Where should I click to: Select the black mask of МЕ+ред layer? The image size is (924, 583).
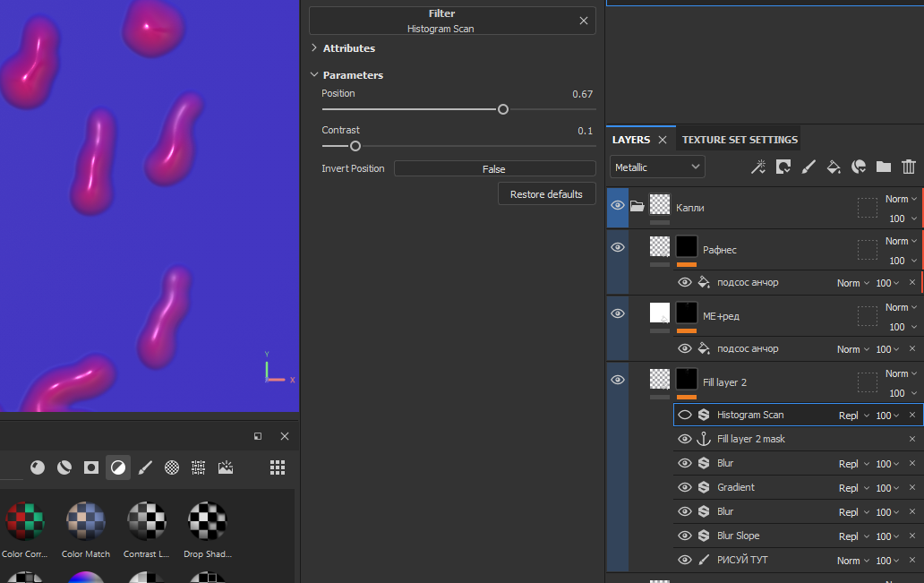point(687,313)
